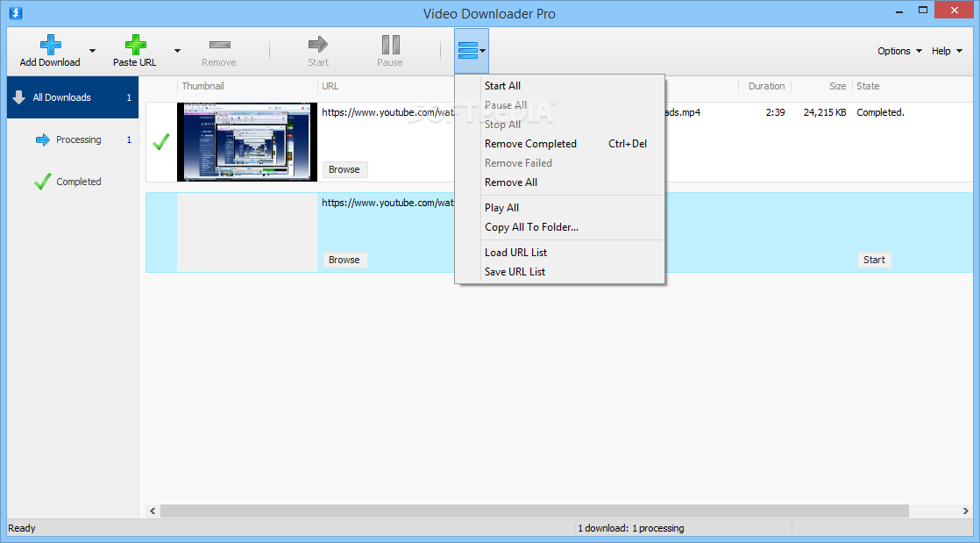Click the video thumbnail of first download

pyautogui.click(x=247, y=142)
